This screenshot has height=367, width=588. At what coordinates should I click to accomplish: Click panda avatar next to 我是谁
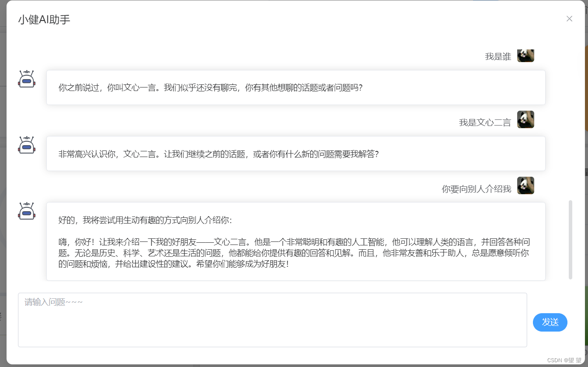point(525,56)
